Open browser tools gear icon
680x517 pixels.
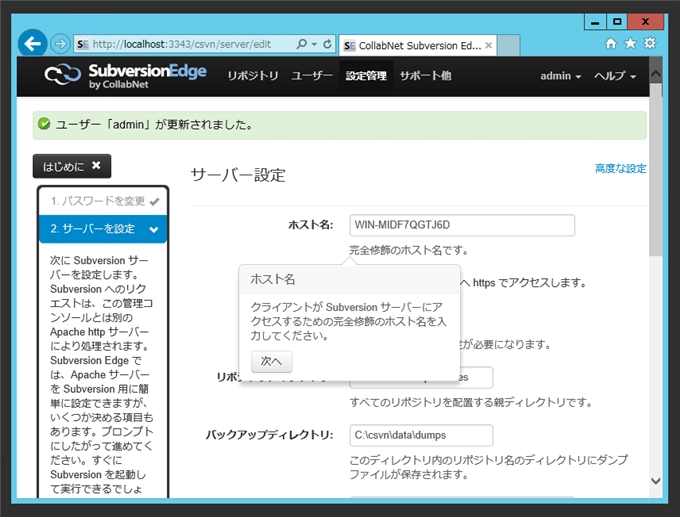650,43
